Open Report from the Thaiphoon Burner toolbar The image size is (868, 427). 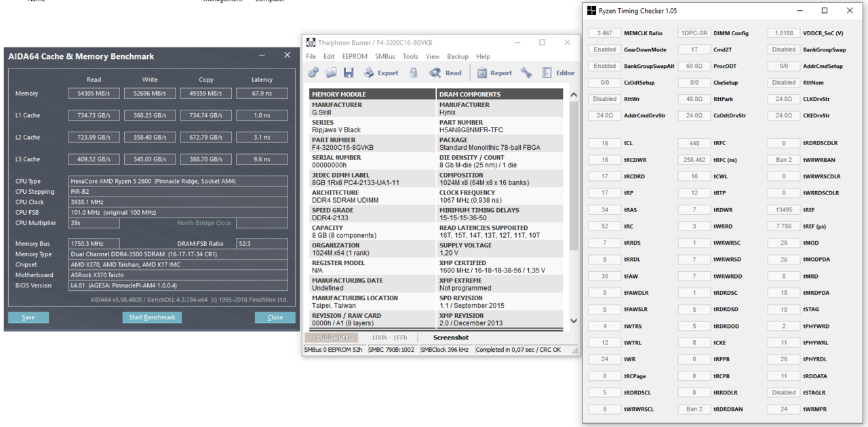pos(494,73)
